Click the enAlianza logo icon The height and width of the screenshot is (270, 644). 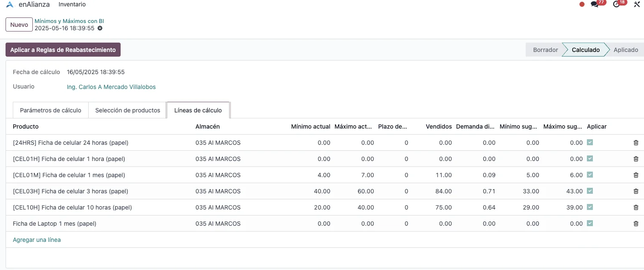[x=10, y=4]
